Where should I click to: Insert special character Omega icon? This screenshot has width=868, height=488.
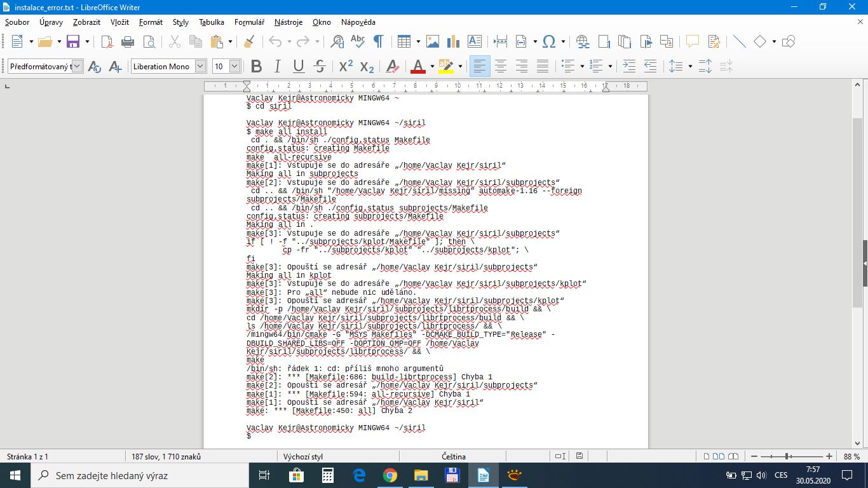[549, 42]
